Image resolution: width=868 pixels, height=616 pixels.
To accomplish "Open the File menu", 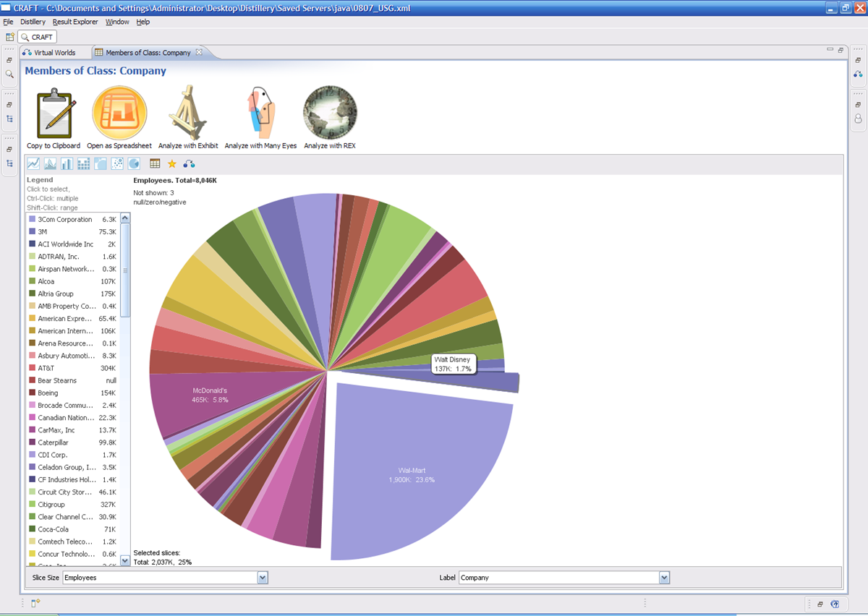I will pyautogui.click(x=8, y=22).
